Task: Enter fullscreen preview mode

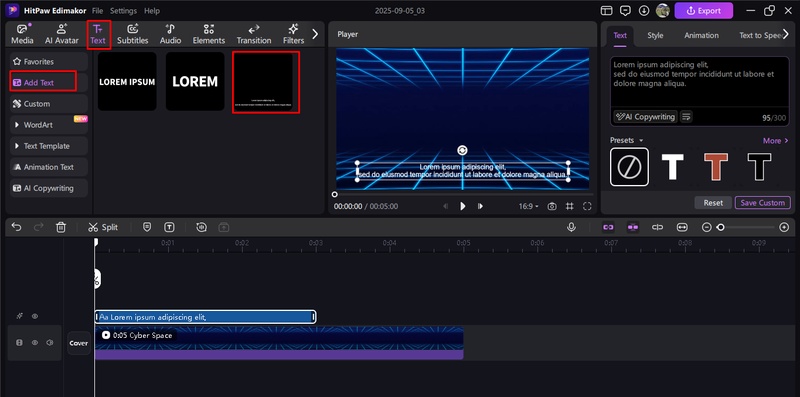Action: (587, 206)
